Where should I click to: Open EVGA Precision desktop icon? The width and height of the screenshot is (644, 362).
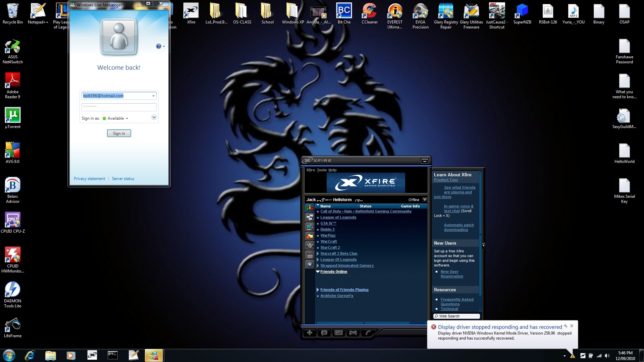[420, 17]
